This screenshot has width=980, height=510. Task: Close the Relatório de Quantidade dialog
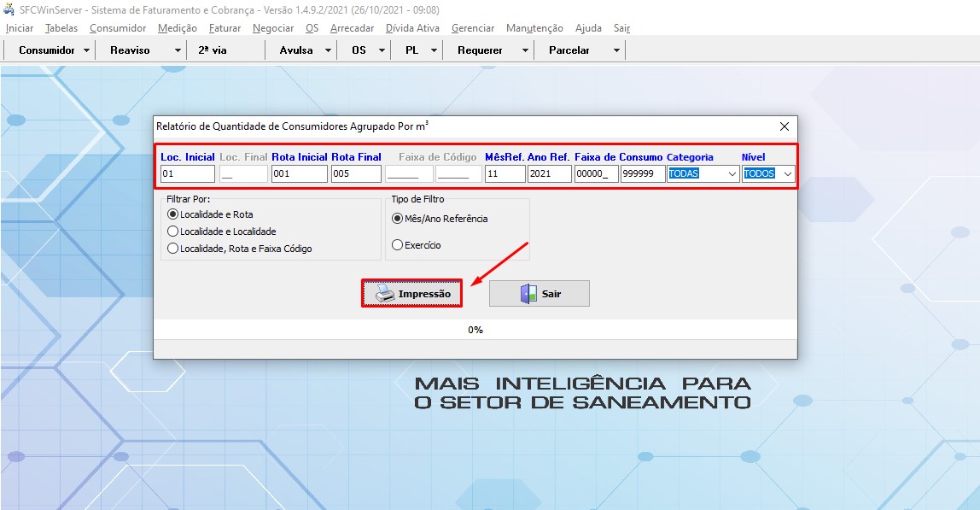785,126
